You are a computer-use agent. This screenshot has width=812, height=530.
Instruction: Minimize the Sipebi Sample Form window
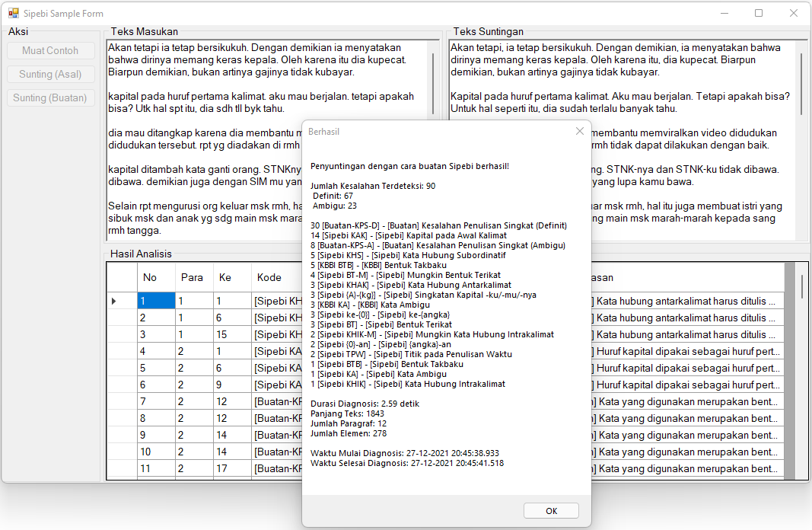pyautogui.click(x=724, y=13)
